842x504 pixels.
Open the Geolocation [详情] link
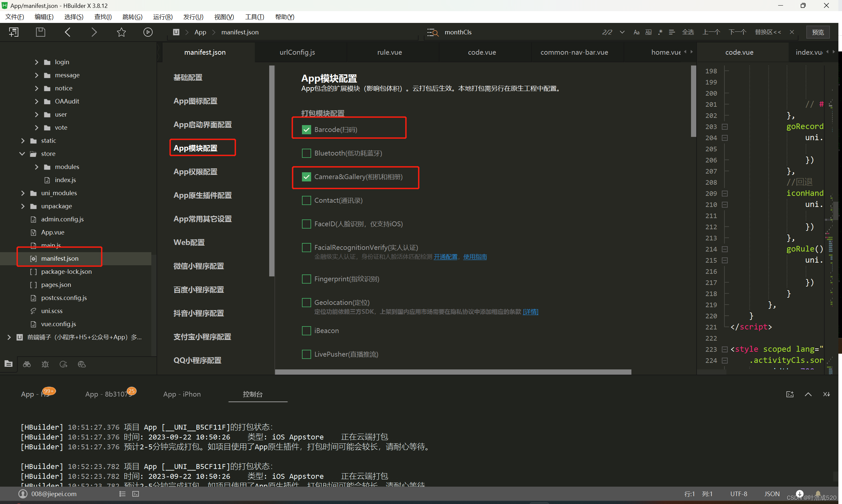[x=531, y=312]
